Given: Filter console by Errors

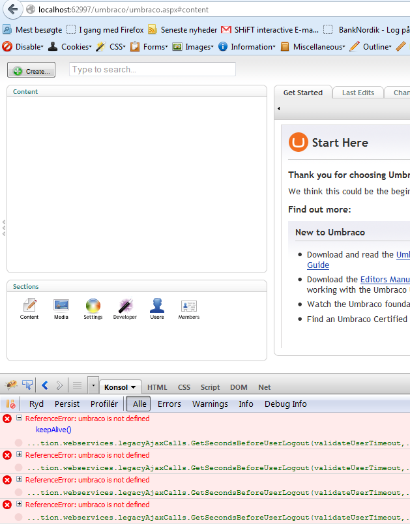Looking at the screenshot, I should (x=169, y=404).
